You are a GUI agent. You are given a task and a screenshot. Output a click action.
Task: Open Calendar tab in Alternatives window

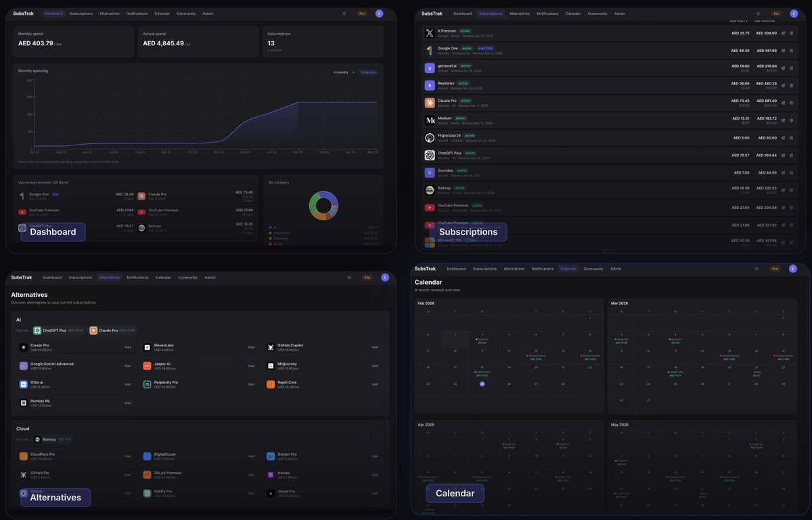point(163,277)
